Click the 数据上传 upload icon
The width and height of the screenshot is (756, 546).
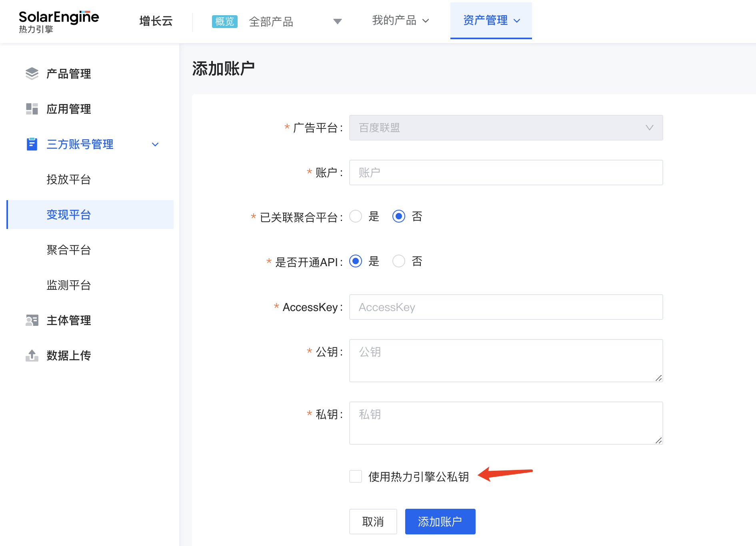click(32, 355)
